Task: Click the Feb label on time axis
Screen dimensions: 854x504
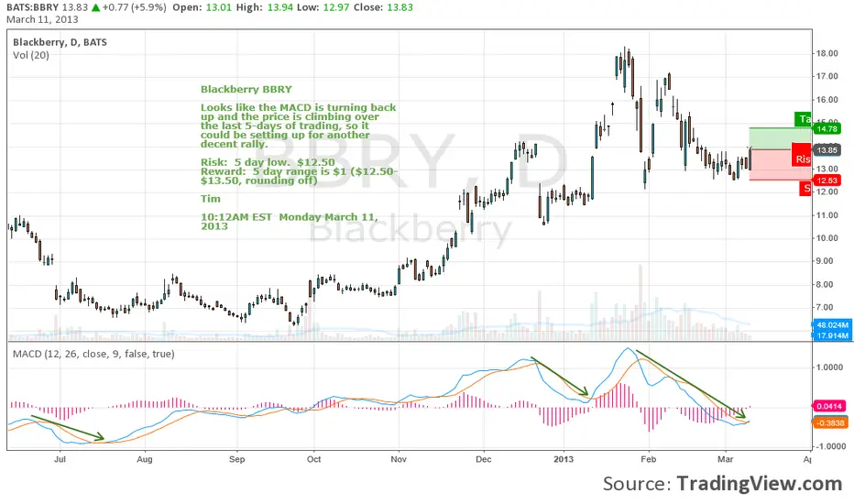Action: click(648, 459)
